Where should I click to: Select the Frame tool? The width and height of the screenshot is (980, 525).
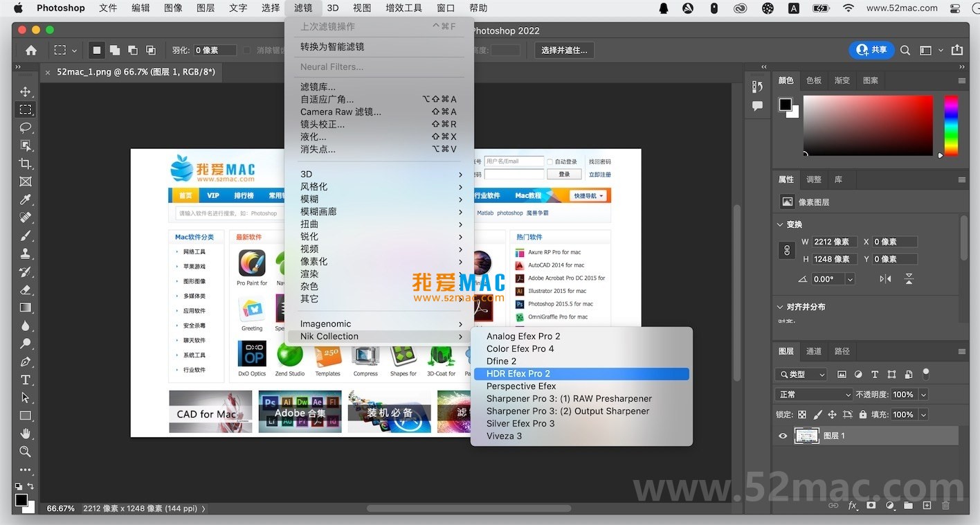coord(25,181)
